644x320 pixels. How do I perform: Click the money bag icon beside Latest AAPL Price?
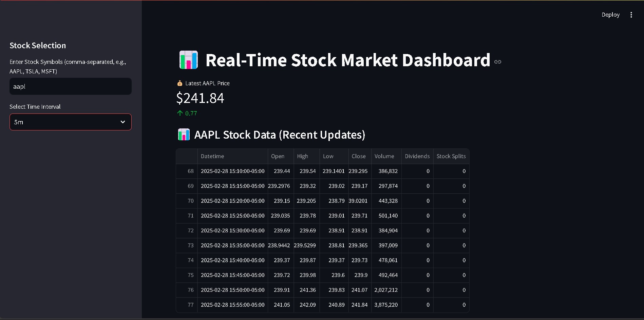click(x=180, y=83)
